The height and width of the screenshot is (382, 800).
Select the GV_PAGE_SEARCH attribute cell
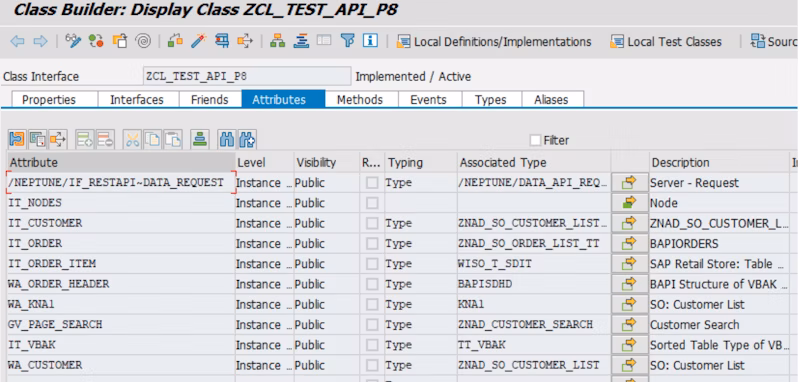(121, 324)
